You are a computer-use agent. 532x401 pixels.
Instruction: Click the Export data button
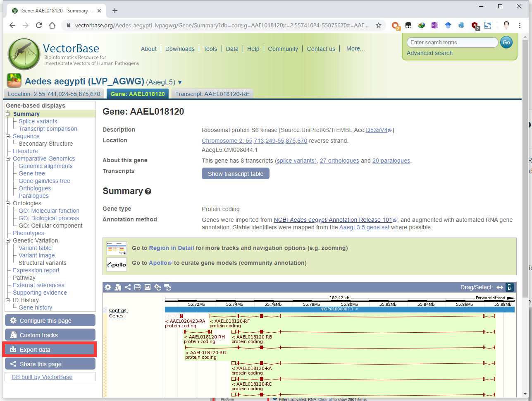point(50,350)
